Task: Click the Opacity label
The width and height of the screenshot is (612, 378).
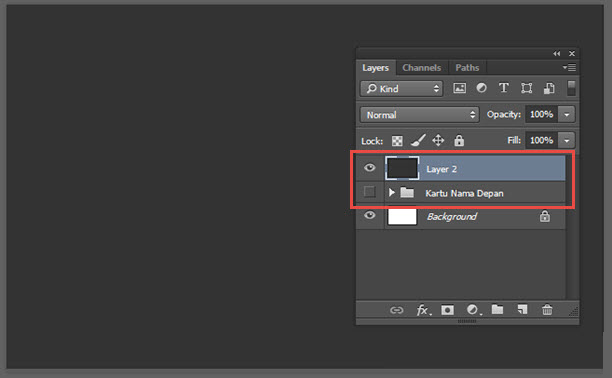Action: 503,114
